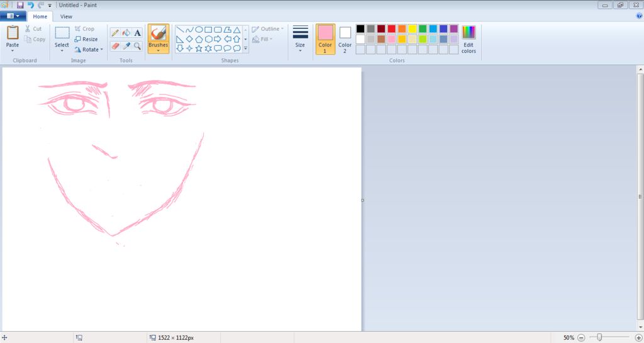Select the Magnifier tool
This screenshot has height=343, width=644.
click(x=138, y=46)
